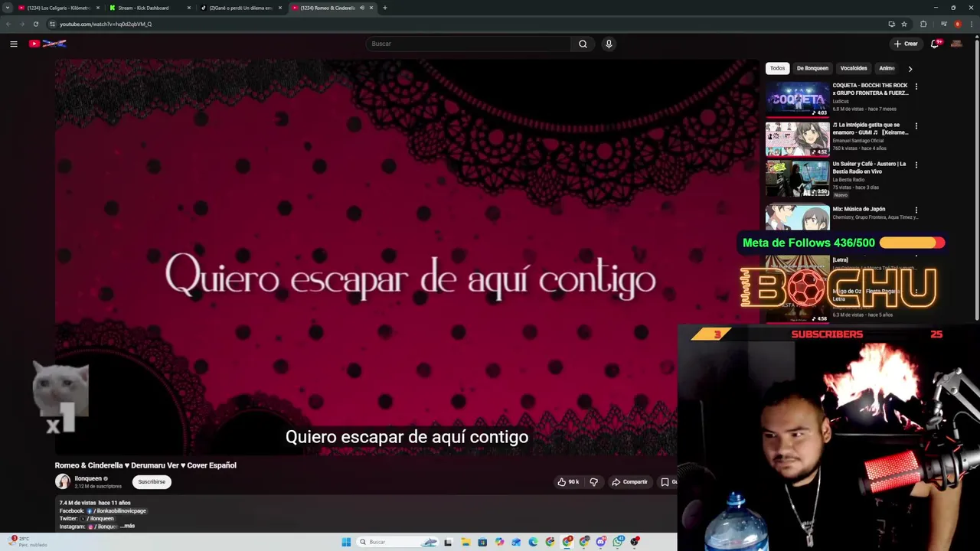Viewport: 980px width, 551px height.
Task: Share the video using Compartir
Action: [629, 482]
